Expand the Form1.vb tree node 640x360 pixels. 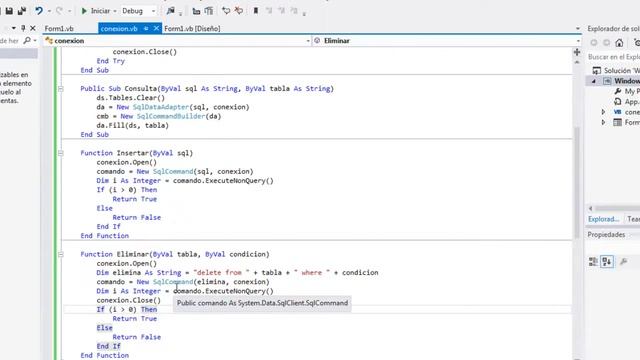point(603,122)
